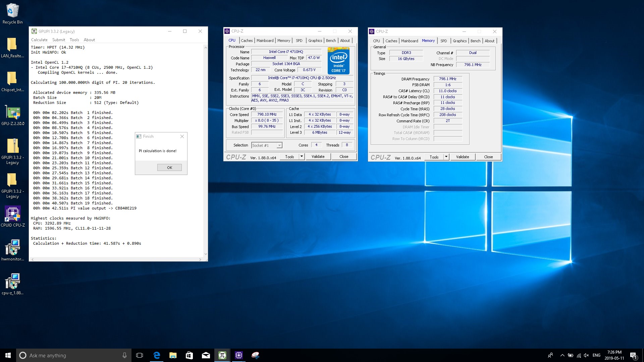Switch to About tab in right CPU-Z window
The height and width of the screenshot is (362, 644).
point(489,41)
